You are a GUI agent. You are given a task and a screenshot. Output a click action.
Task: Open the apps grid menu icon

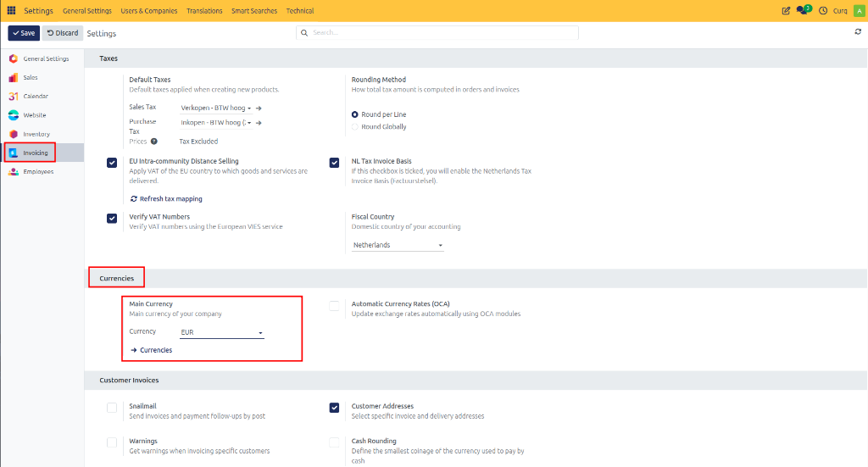click(11, 10)
